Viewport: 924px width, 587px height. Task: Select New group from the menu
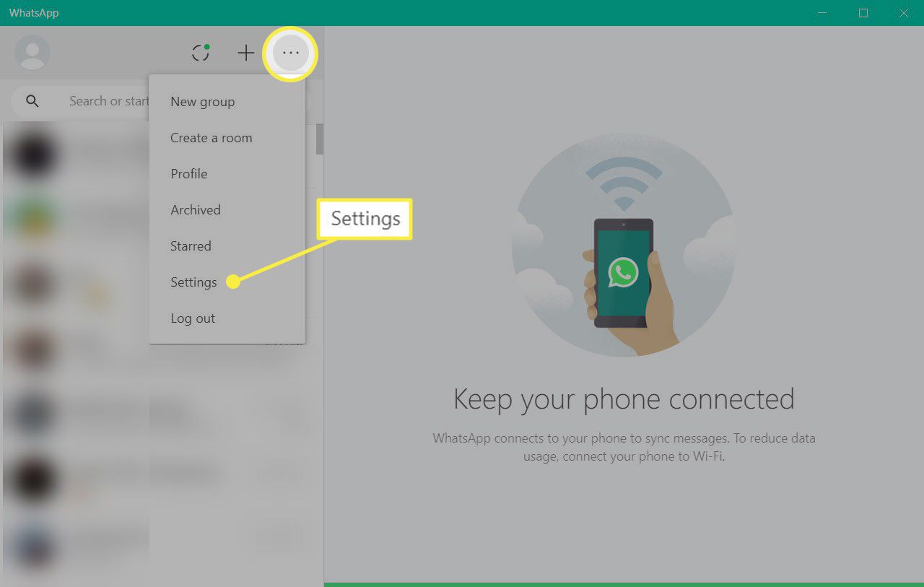point(202,102)
